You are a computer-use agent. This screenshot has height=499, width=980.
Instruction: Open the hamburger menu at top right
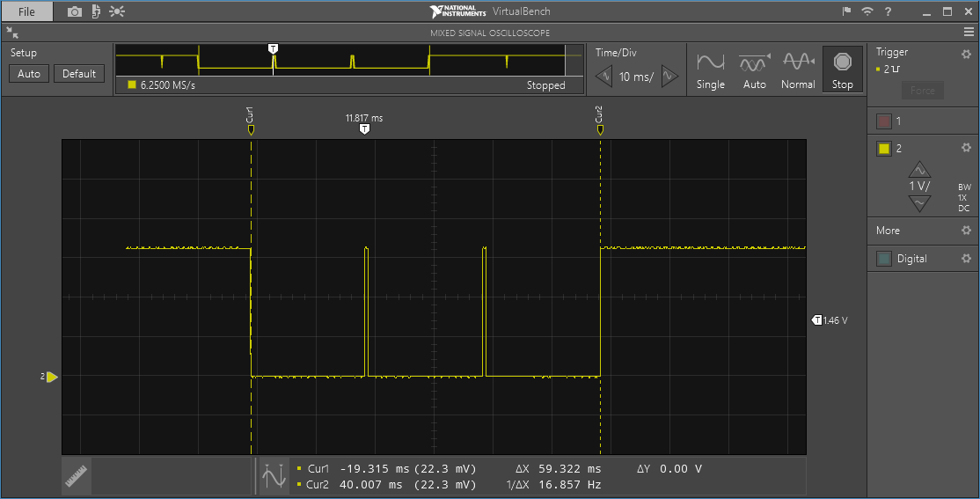tap(969, 33)
